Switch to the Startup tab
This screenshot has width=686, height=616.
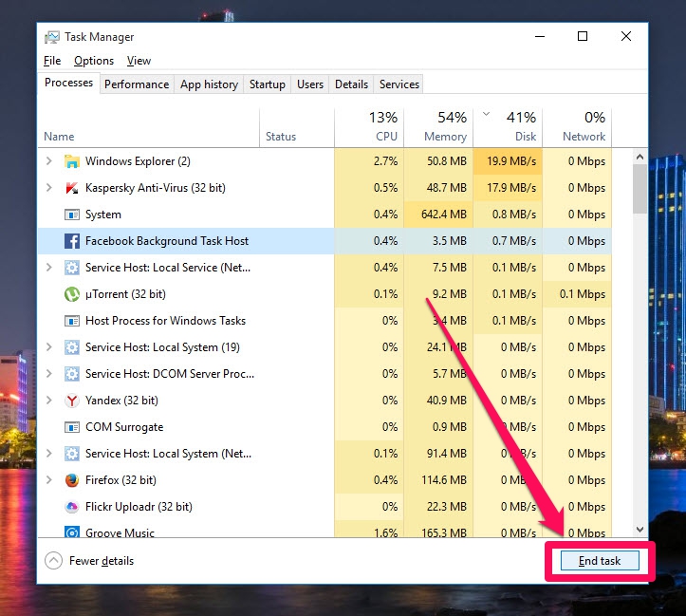tap(268, 84)
